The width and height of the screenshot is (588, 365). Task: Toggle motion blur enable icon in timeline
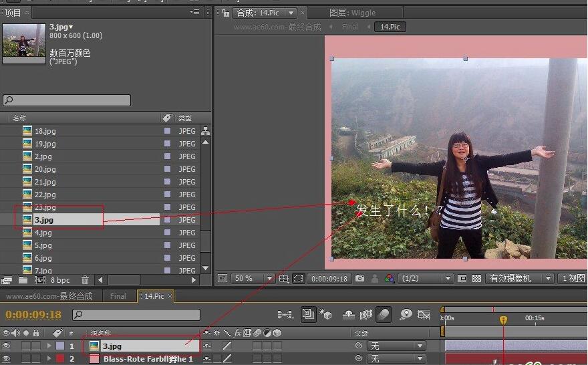384,314
